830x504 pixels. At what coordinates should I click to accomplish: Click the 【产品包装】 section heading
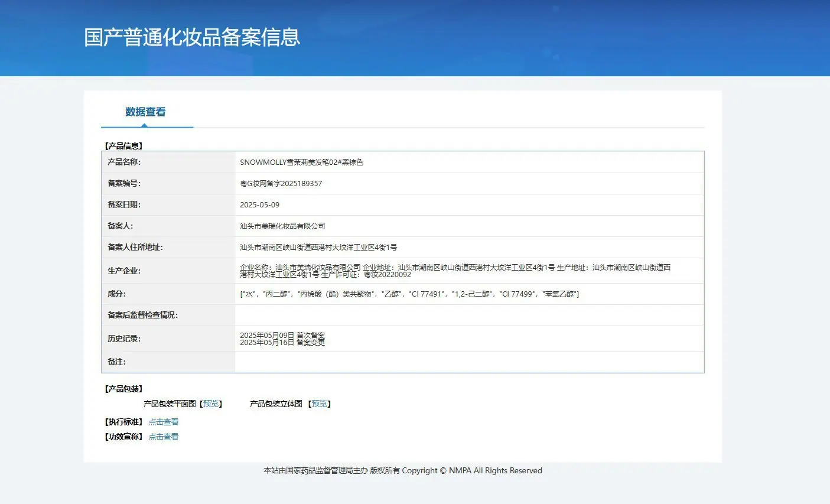tap(123, 389)
